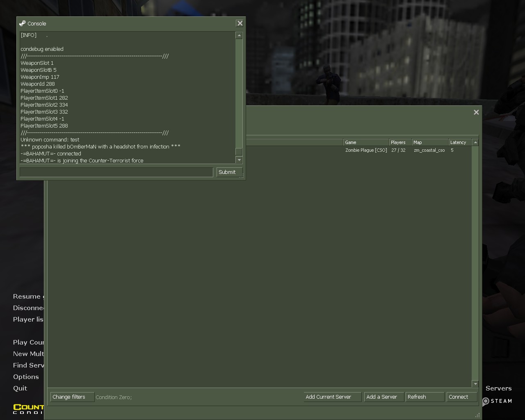Click the console scrollbar thumb
Viewport: 525px width, 420px height.
(239, 152)
